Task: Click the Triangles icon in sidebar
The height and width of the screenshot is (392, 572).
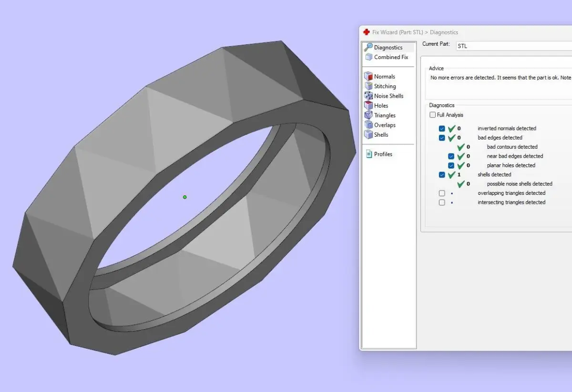Action: [x=368, y=115]
